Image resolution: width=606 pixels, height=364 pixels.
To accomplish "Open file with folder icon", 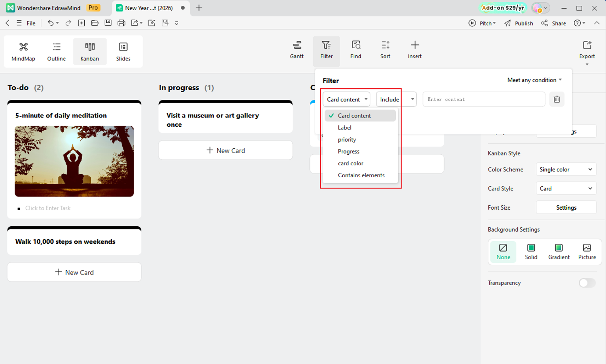I will coord(94,23).
